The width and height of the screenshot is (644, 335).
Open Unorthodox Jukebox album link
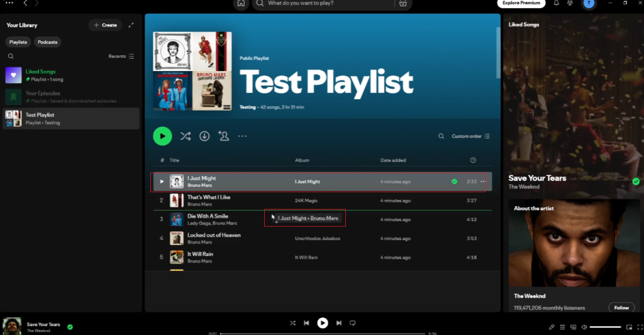pyautogui.click(x=318, y=239)
